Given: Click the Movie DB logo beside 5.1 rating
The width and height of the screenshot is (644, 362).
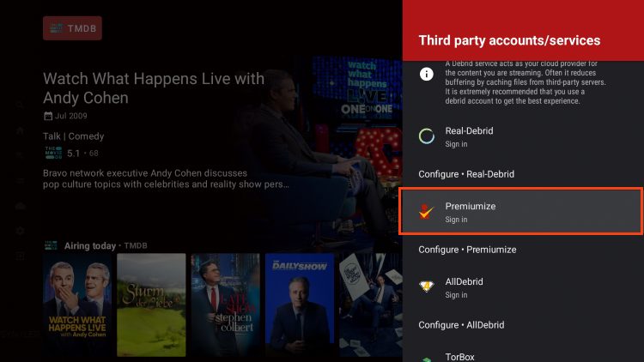Looking at the screenshot, I should (52, 154).
